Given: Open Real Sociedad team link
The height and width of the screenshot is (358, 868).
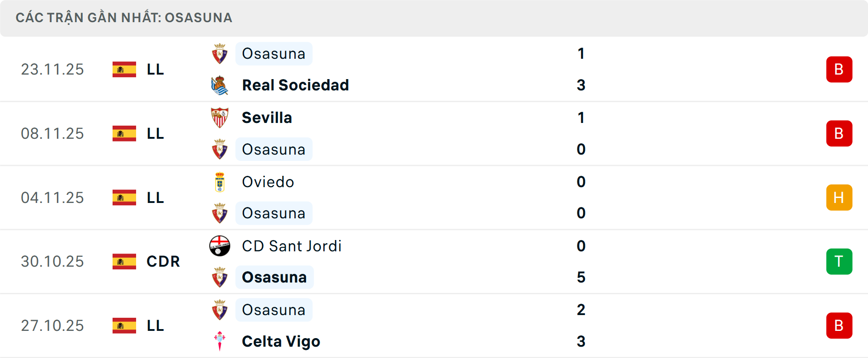Looking at the screenshot, I should 295,85.
